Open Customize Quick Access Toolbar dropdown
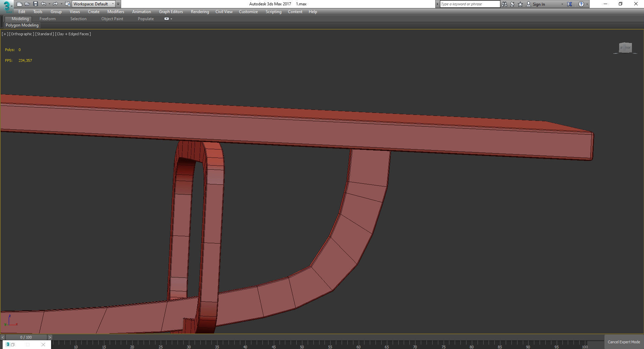This screenshot has height=349, width=644. point(118,4)
